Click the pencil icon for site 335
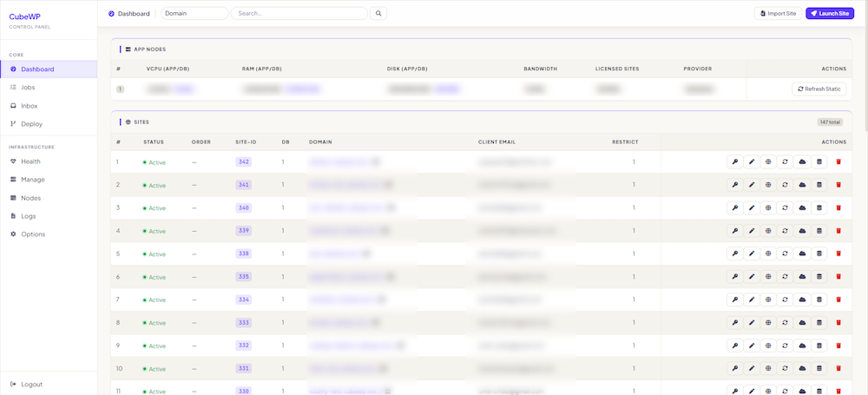 click(751, 276)
